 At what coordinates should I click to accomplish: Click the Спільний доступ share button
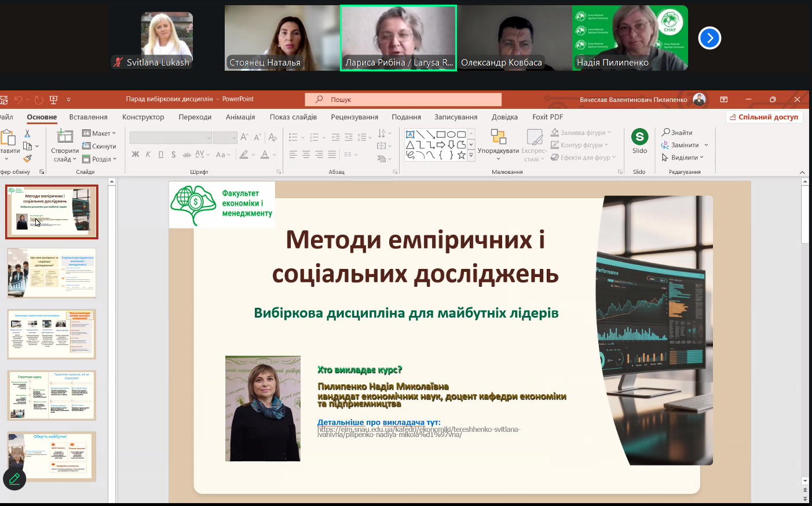[764, 117]
